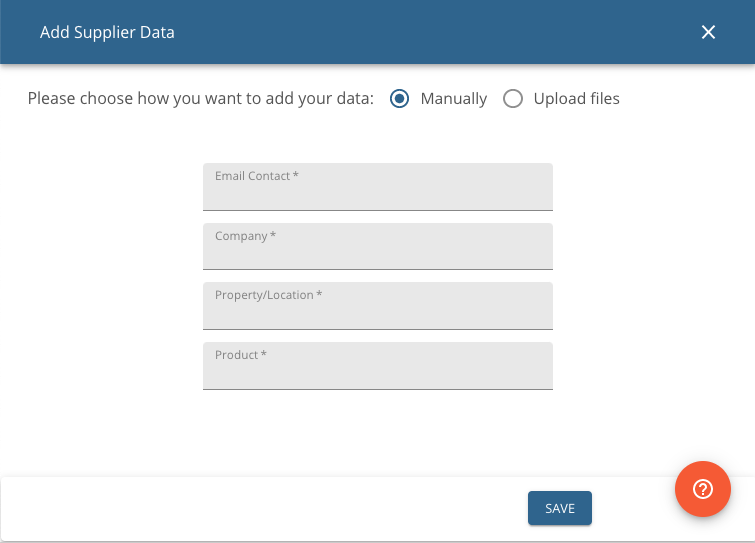Click the Email Contact field label

[257, 176]
